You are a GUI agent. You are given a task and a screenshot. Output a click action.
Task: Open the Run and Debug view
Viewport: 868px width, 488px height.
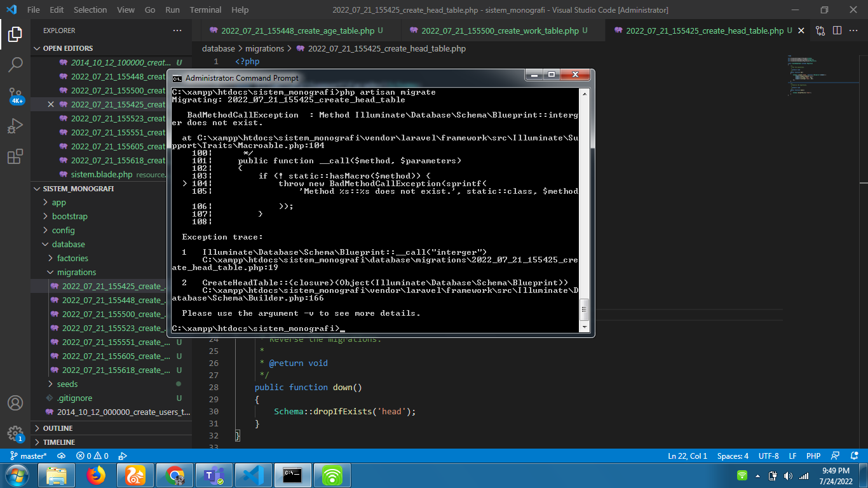pos(15,126)
